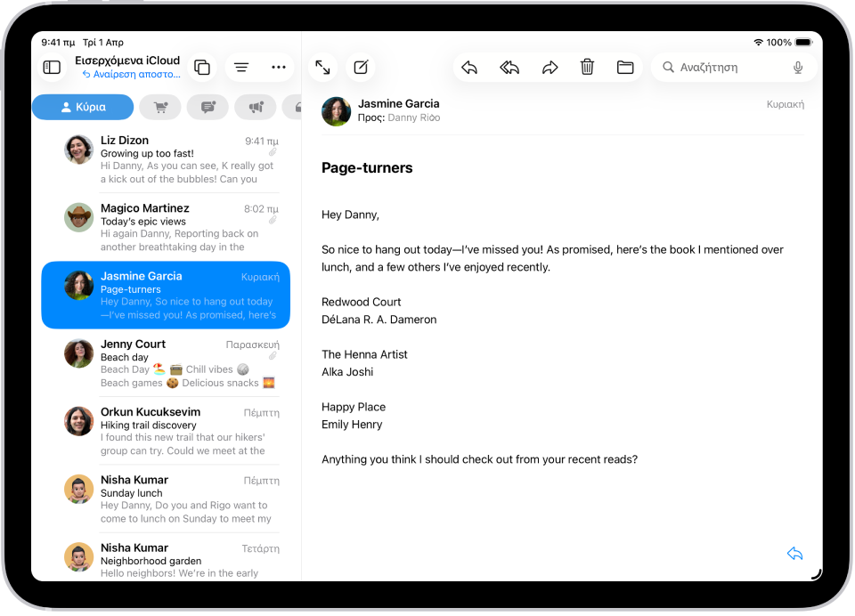Click the Τρί 1 Απρ status bar date
Image resolution: width=855 pixels, height=616 pixels.
coord(103,43)
